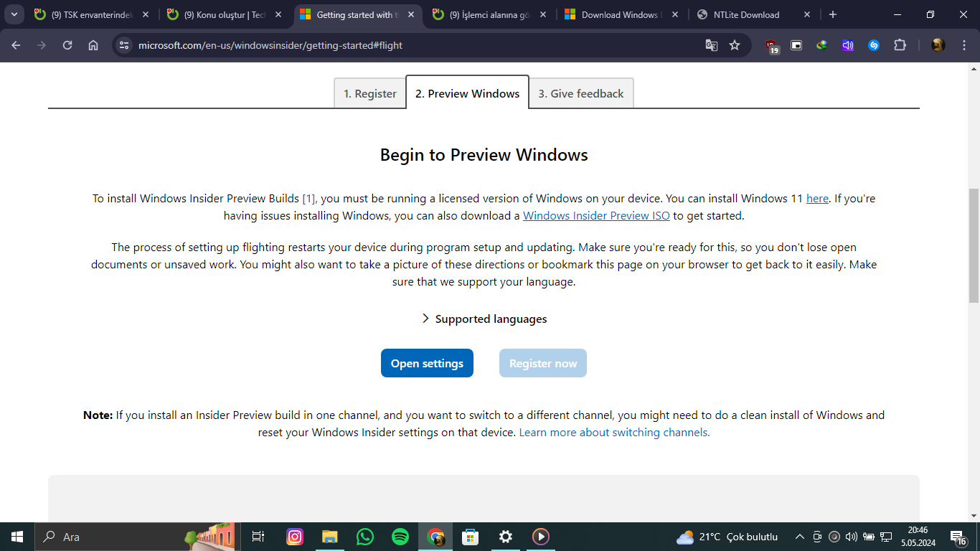This screenshot has height=551, width=980.
Task: Click the Register now button
Action: (x=543, y=363)
